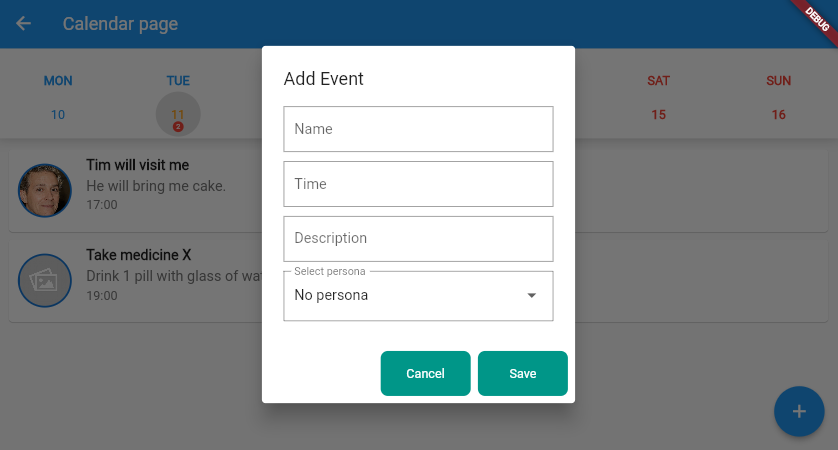Viewport: 838px width, 450px height.
Task: Focus the Description input field
Action: tap(418, 239)
